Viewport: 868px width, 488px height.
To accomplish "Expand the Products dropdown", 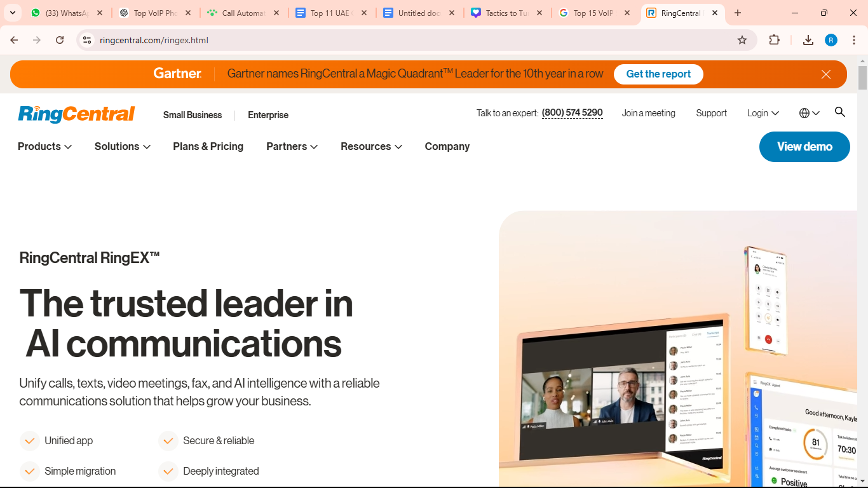I will (x=44, y=146).
